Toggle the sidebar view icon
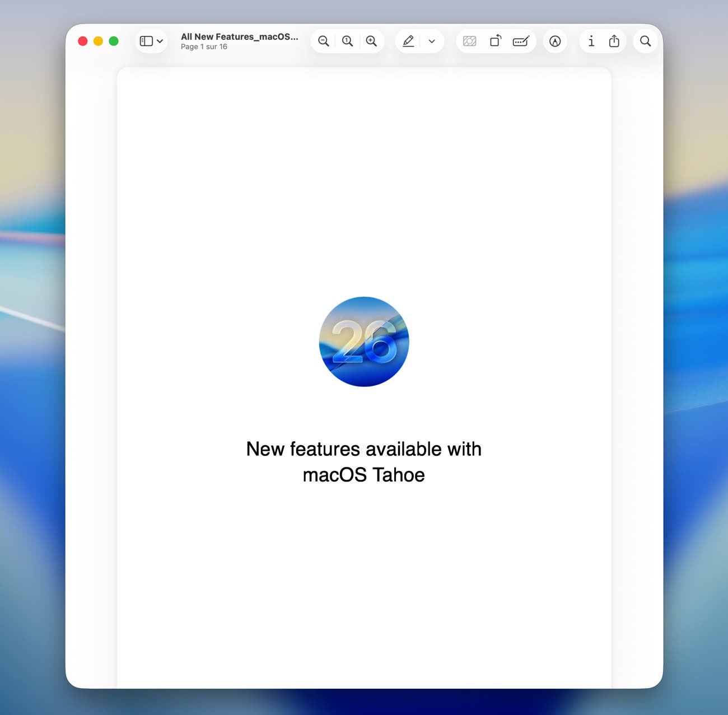This screenshot has width=728, height=715. tap(146, 41)
